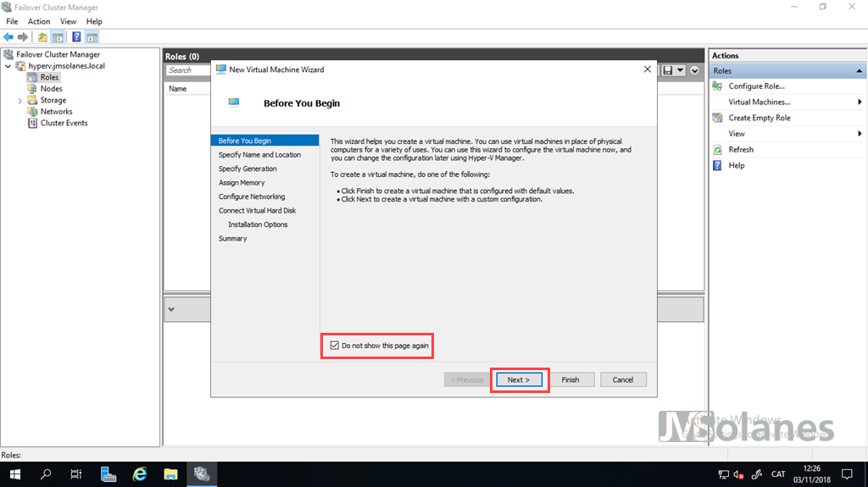Click the save query disk icon
Image resolution: width=868 pixels, height=487 pixels.
668,70
